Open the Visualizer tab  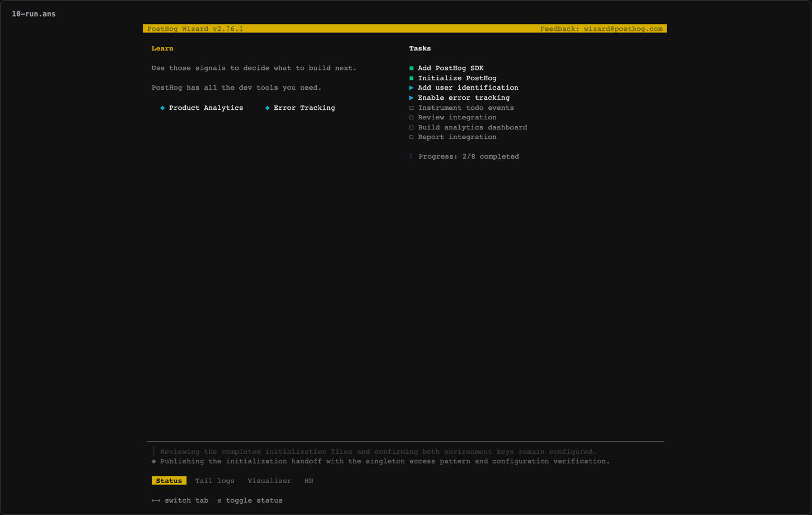[269, 481]
